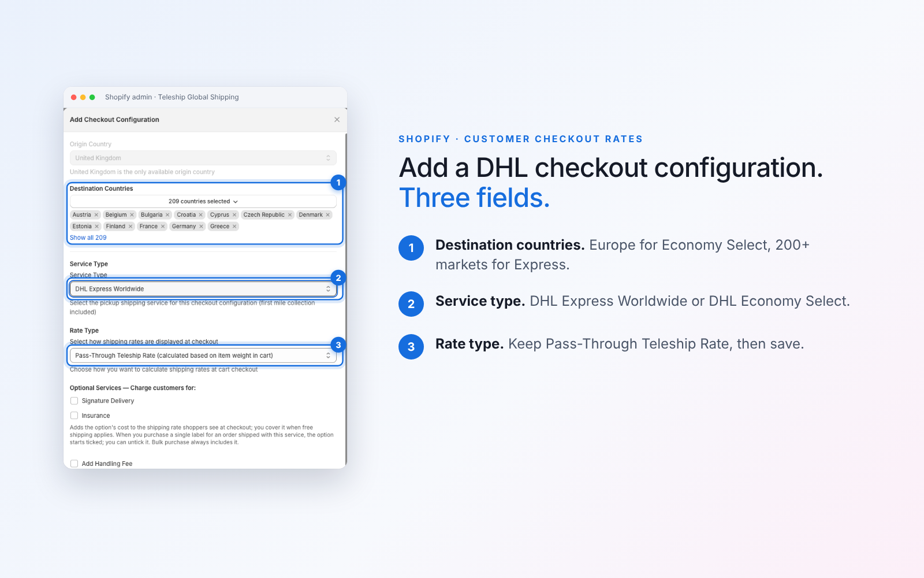Open the United Kingdom origin country dropdown

point(203,158)
